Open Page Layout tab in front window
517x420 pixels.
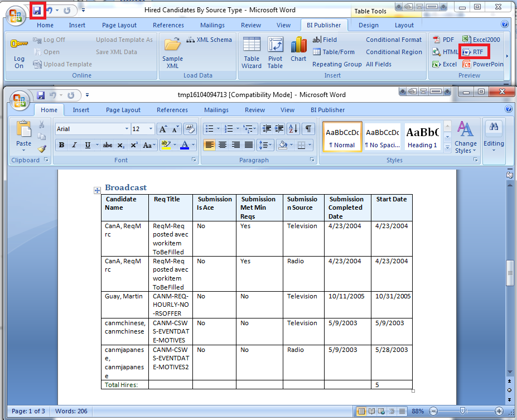click(x=123, y=110)
